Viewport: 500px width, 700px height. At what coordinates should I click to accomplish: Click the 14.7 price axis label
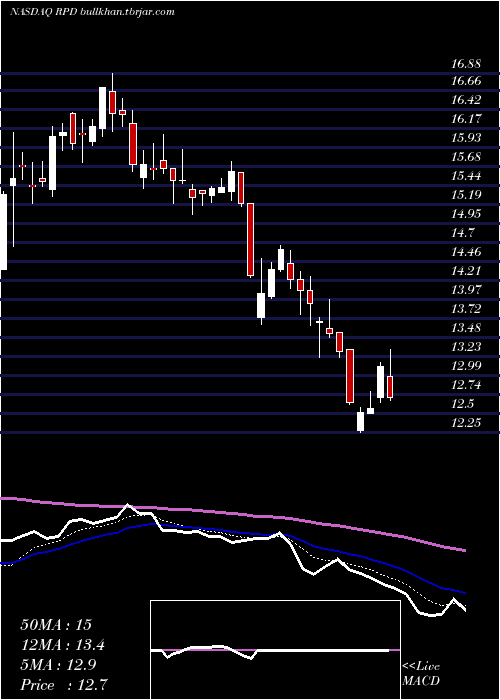pos(462,233)
